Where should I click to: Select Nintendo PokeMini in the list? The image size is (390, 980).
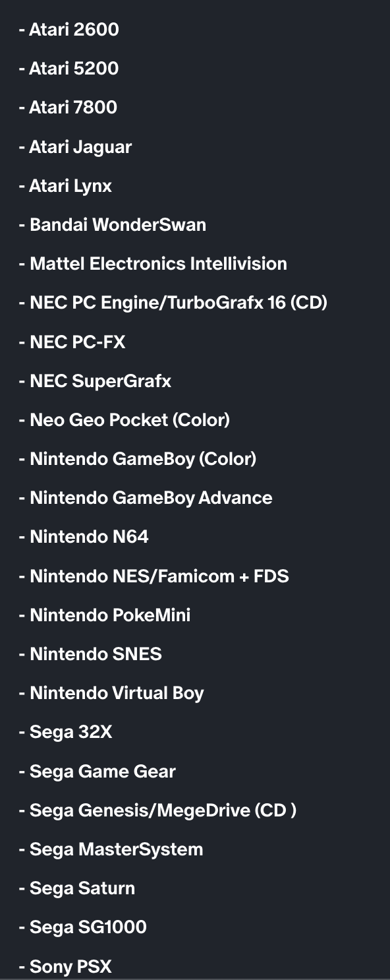[x=105, y=615]
